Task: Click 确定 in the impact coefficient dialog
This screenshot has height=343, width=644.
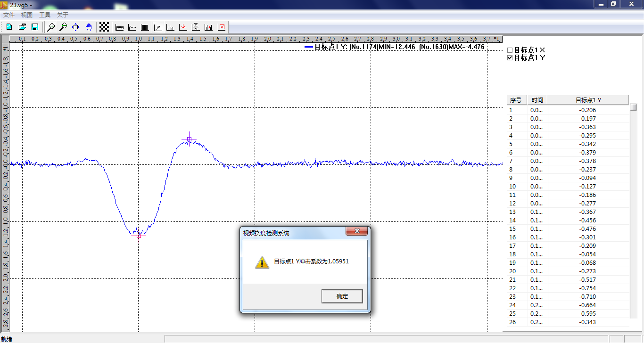Action: point(342,296)
